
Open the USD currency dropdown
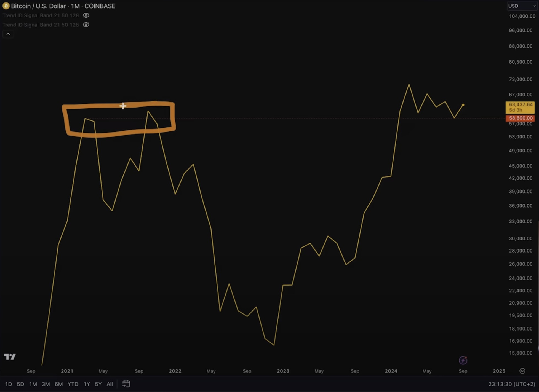[x=522, y=6]
